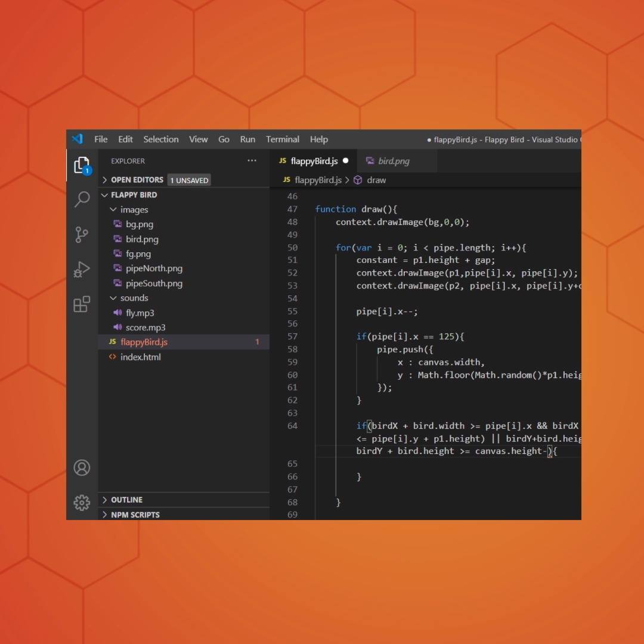The image size is (644, 644).
Task: Open the Manage gear icon
Action: [x=82, y=502]
